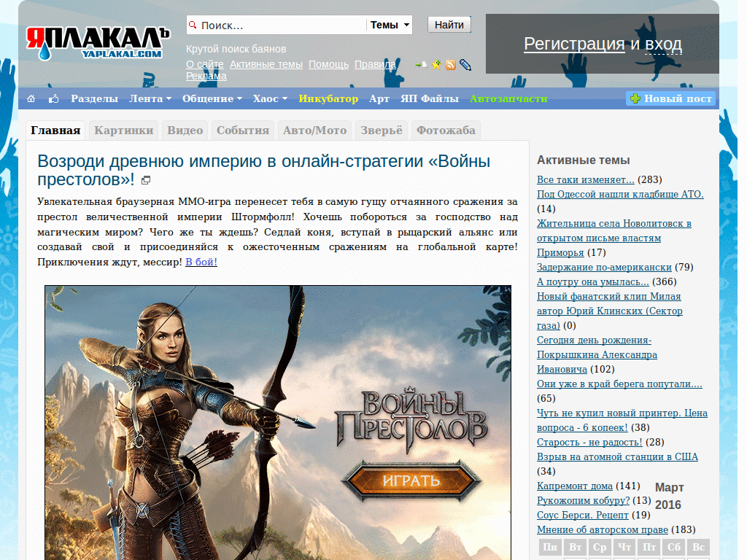Open the orange RSS feed icon
Image resolution: width=747 pixels, height=560 pixels.
[x=451, y=65]
